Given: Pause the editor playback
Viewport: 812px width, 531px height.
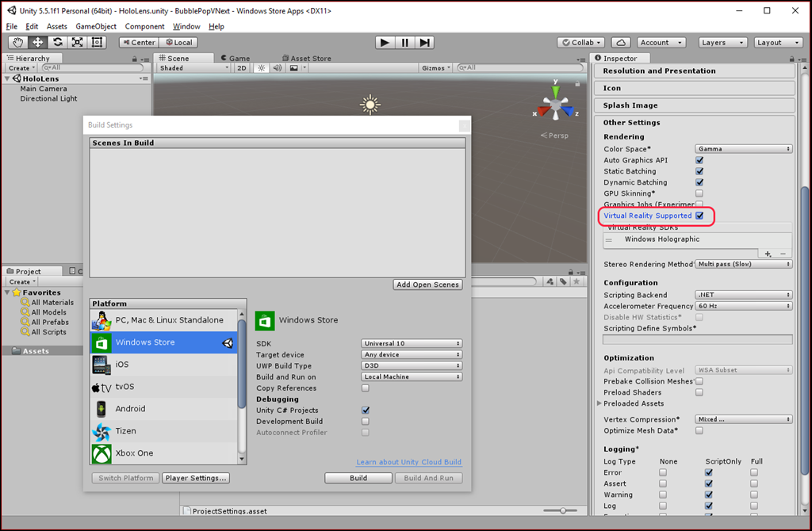Looking at the screenshot, I should [404, 43].
